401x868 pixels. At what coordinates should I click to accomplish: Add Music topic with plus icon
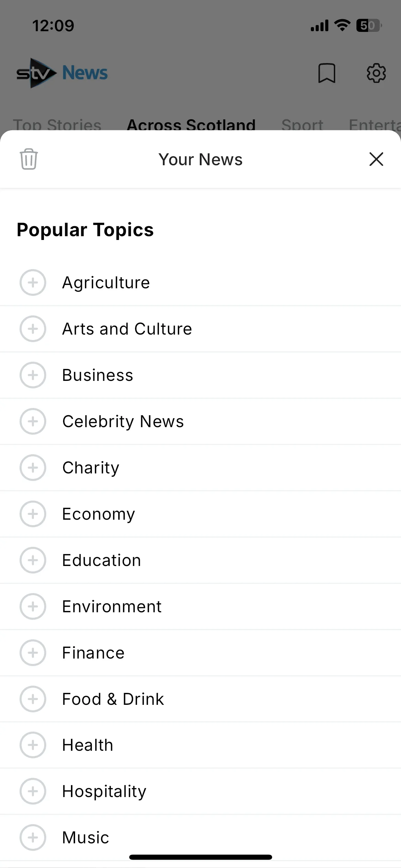33,837
